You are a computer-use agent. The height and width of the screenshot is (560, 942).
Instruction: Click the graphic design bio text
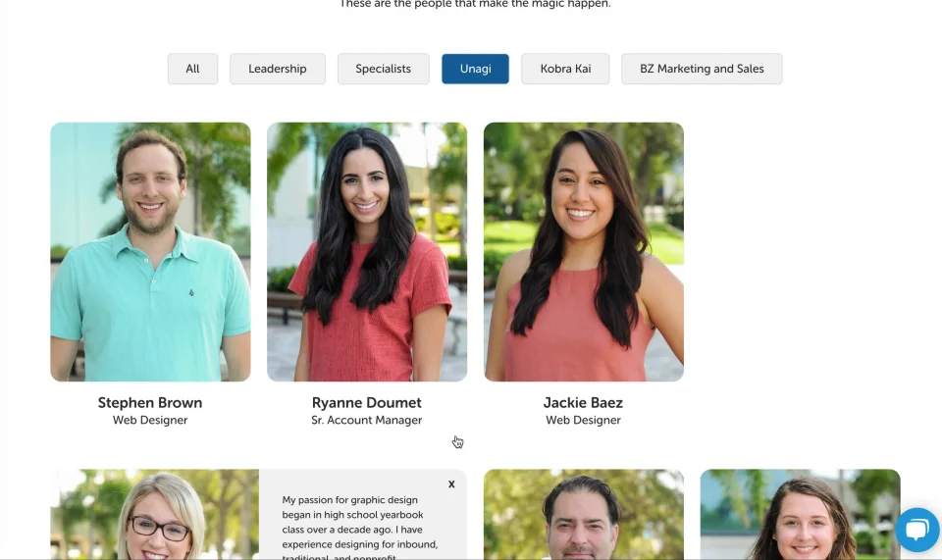point(360,529)
